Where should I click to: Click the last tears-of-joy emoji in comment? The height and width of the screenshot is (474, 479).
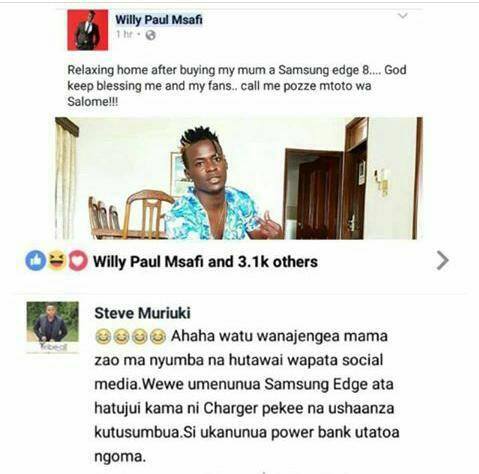157,337
